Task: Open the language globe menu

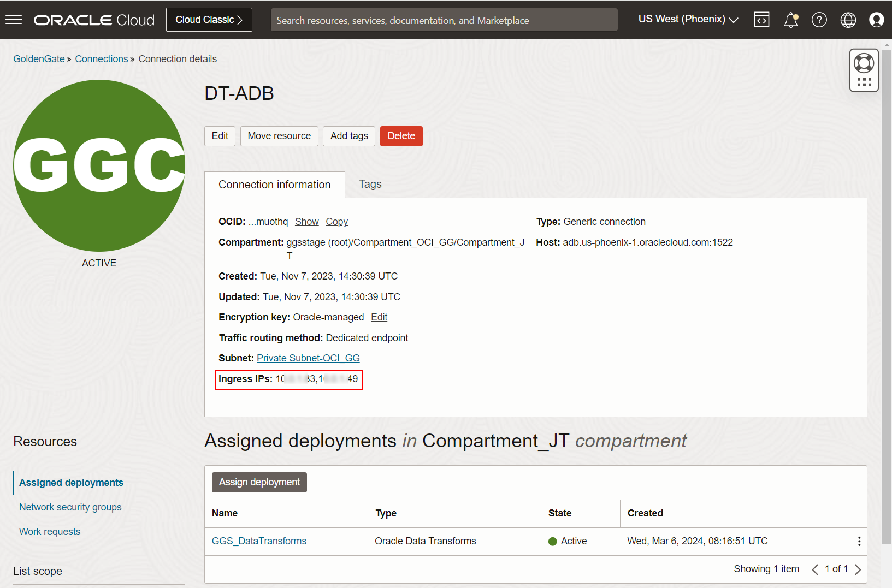Action: (x=848, y=20)
